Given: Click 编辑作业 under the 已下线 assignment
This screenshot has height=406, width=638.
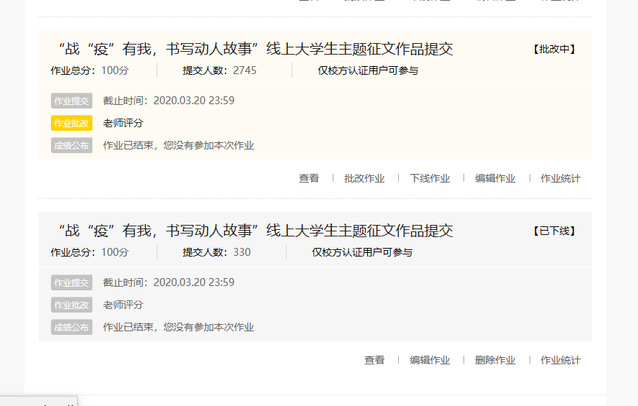Looking at the screenshot, I should point(430,360).
